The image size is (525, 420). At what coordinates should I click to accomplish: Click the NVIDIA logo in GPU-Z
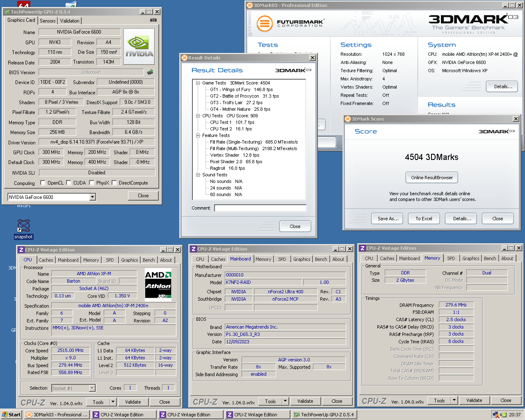139,46
